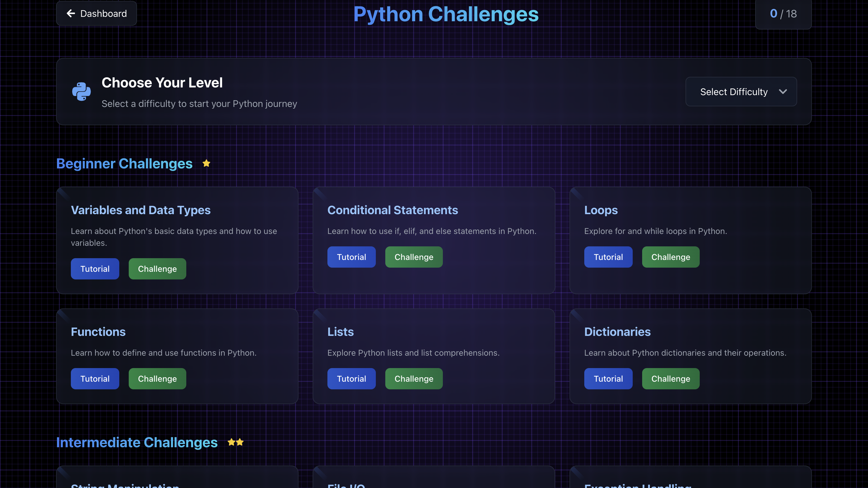Open the Variables and Data Types tutorial
This screenshot has height=488, width=868.
[95, 269]
